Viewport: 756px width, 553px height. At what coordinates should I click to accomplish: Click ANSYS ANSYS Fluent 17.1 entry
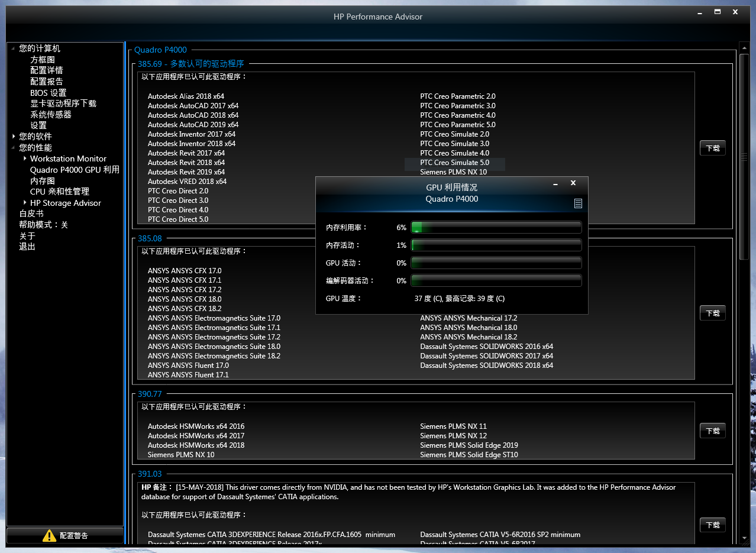pyautogui.click(x=188, y=375)
